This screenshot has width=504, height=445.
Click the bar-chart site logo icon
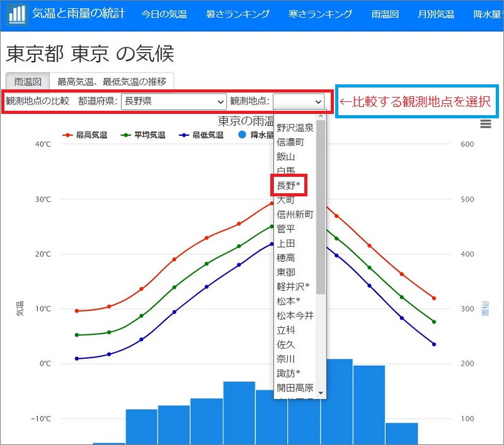coord(17,13)
